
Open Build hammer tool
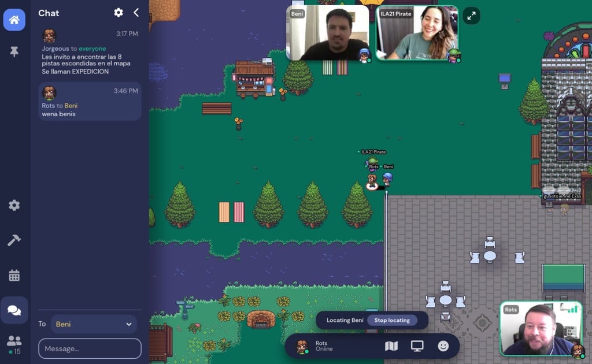(14, 240)
